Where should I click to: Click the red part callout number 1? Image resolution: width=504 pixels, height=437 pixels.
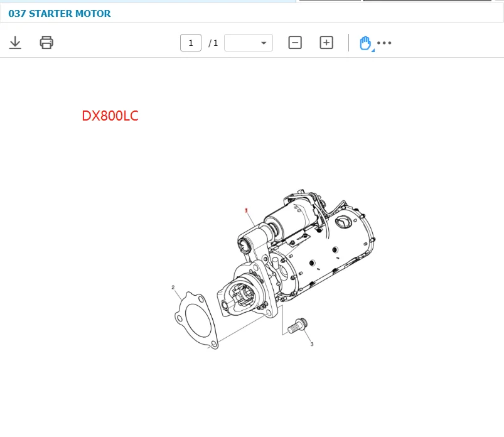246,210
